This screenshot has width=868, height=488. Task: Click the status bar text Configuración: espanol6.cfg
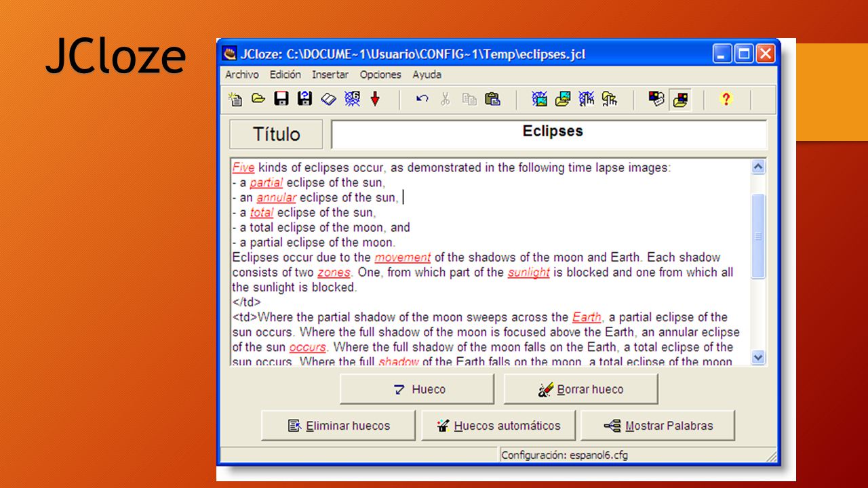[x=564, y=455]
